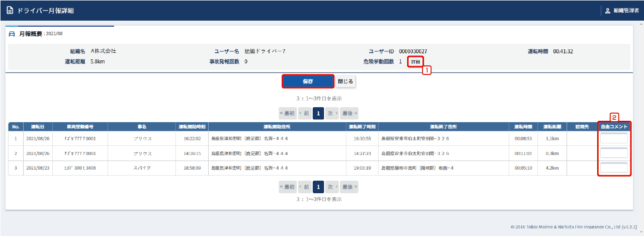Open 詳細 for 危険挙動回数

pos(415,62)
